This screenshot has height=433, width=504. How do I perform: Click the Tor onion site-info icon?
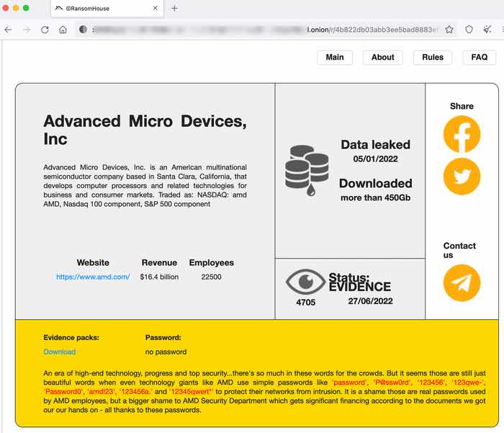click(x=83, y=30)
